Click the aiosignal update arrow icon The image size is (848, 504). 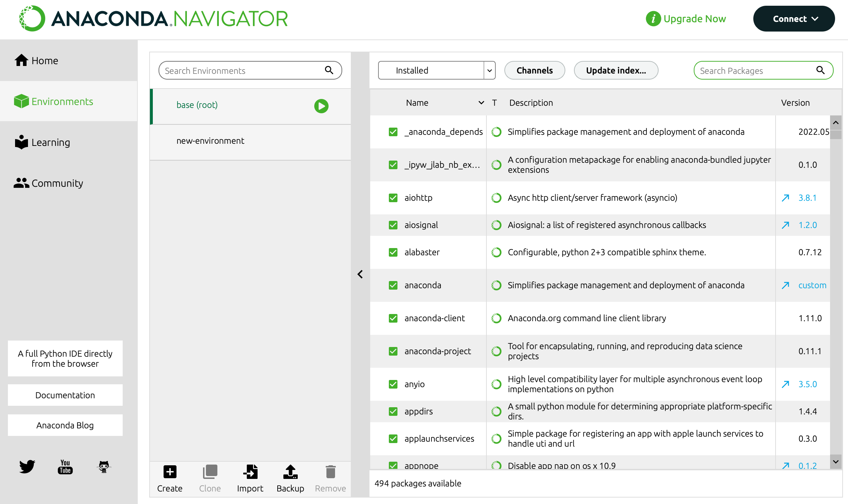pos(786,225)
